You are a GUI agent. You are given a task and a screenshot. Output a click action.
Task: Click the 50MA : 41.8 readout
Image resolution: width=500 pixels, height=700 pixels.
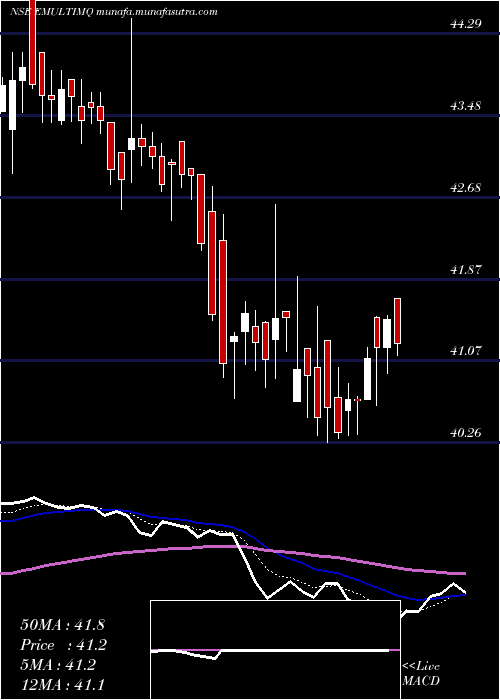pyautogui.click(x=62, y=625)
